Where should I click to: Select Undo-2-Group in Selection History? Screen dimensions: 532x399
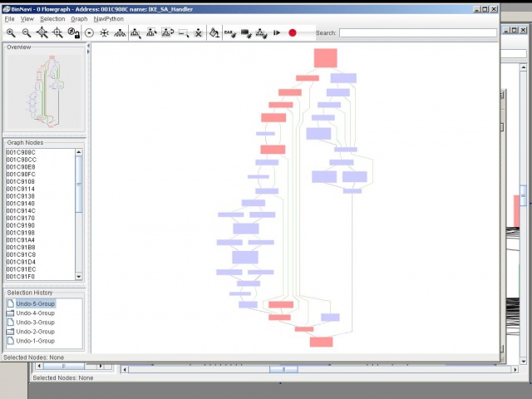coord(35,332)
